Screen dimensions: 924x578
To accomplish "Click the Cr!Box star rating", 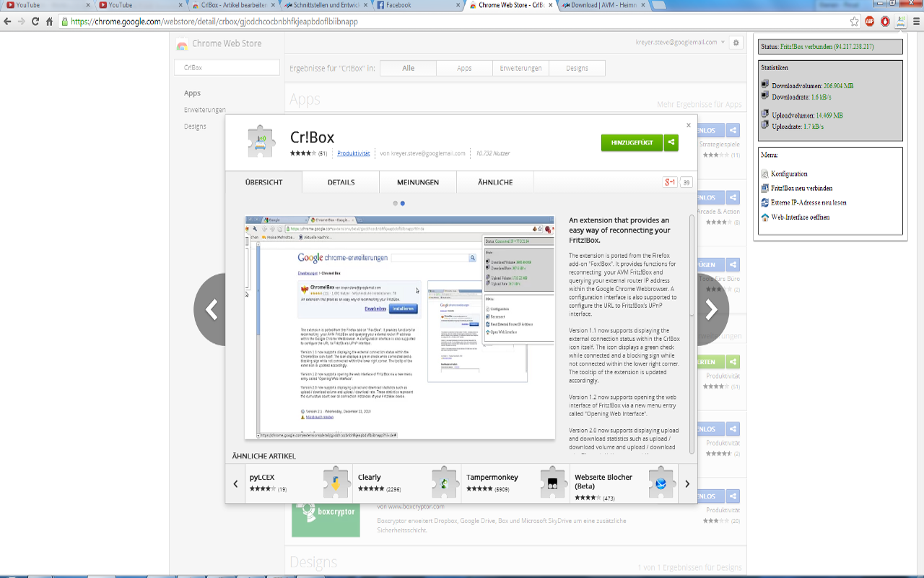I will 302,154.
